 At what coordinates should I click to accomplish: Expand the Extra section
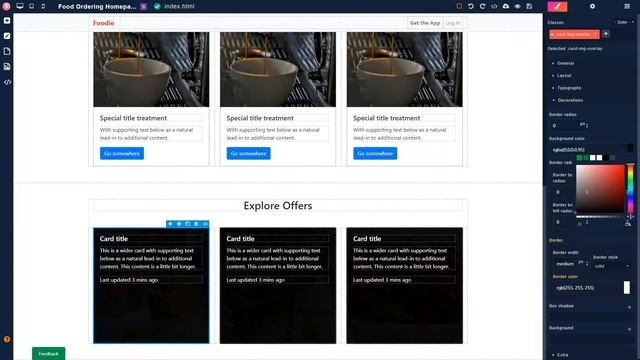coord(562,355)
